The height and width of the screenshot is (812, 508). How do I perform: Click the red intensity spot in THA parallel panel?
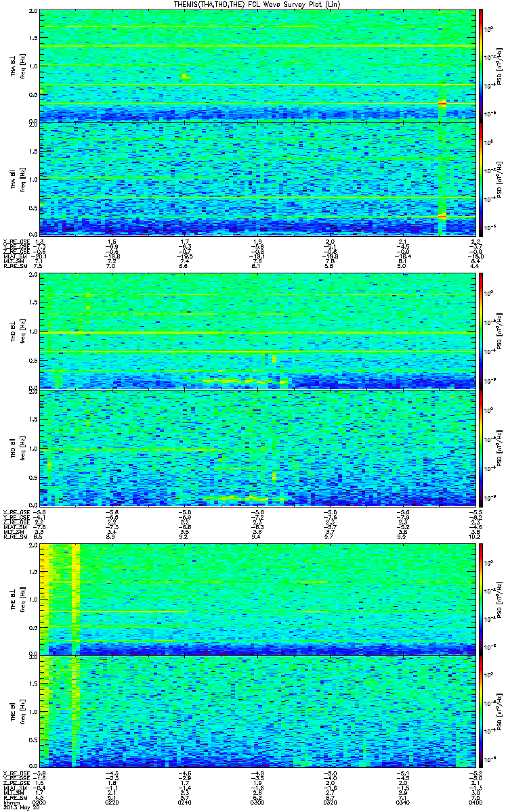442,216
